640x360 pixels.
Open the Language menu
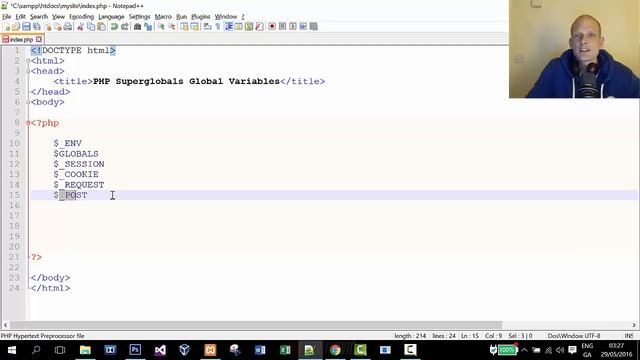coord(111,17)
